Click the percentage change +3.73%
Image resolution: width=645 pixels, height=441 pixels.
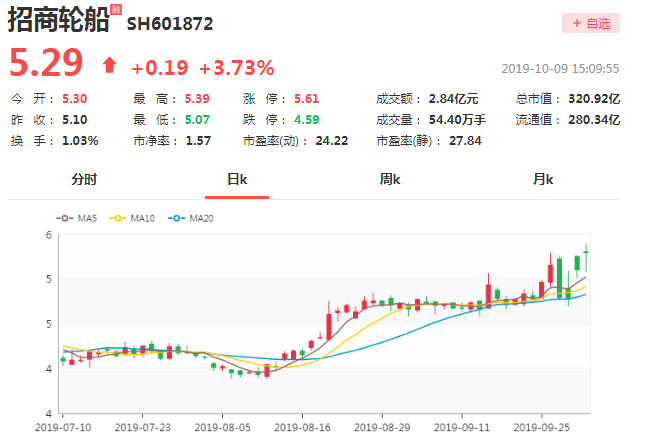[x=237, y=68]
